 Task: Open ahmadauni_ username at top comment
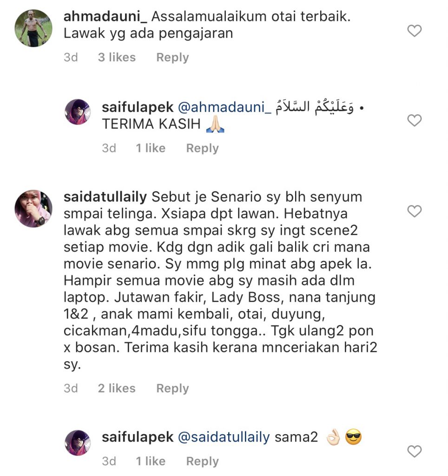pyautogui.click(x=105, y=16)
